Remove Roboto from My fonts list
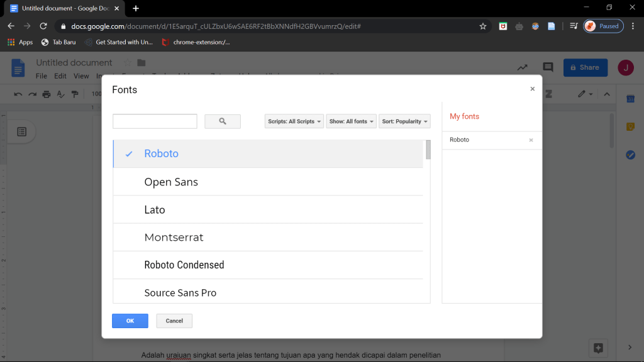This screenshot has height=362, width=644. point(531,140)
